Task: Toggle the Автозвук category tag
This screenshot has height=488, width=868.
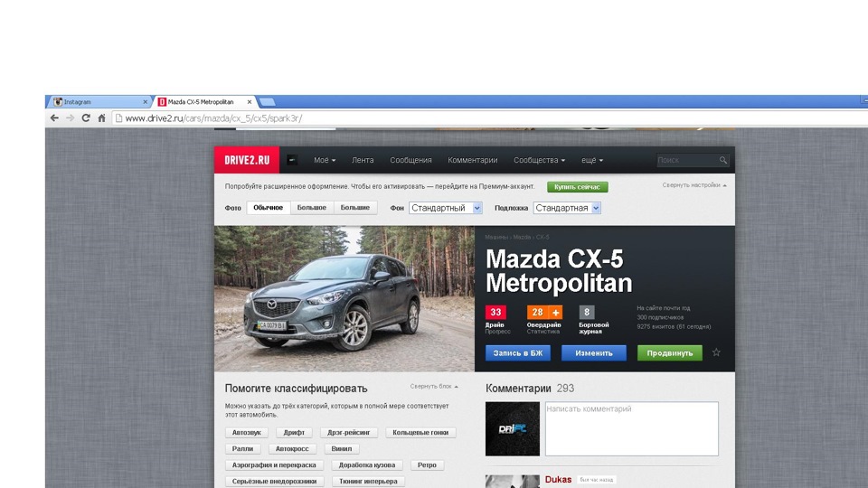Action: pos(246,433)
